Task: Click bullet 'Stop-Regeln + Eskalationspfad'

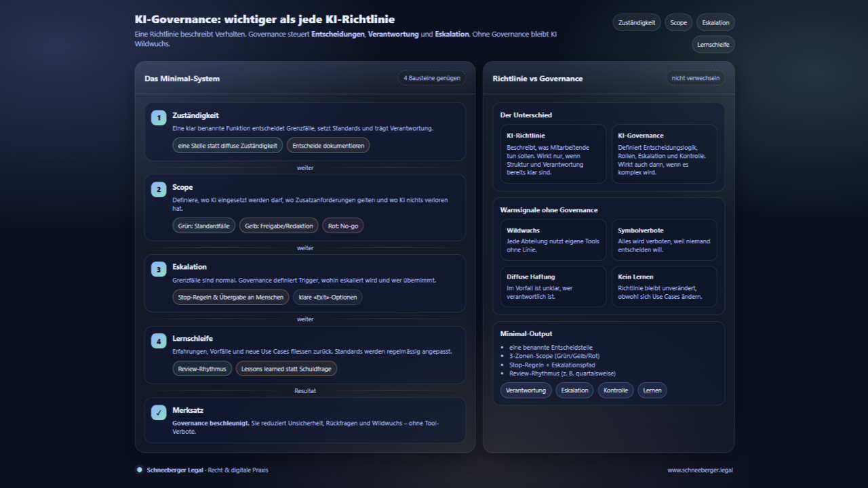Action: tap(552, 365)
